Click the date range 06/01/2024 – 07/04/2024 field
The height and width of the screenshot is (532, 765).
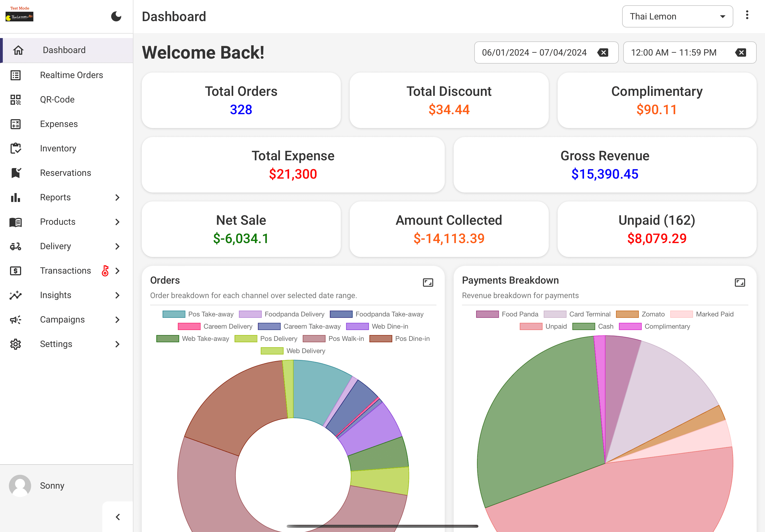coord(546,52)
